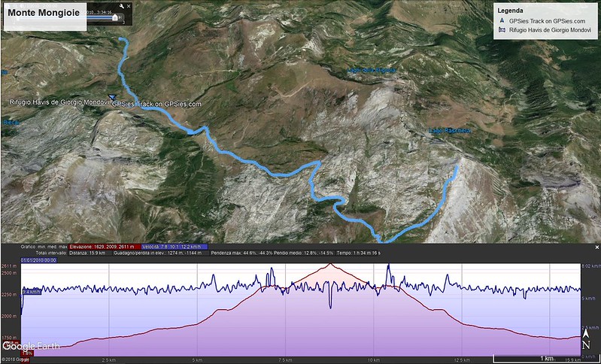Click 'Laghi della Brignola' map label
Image resolution: width=601 pixels, height=364 pixels.
point(371,70)
